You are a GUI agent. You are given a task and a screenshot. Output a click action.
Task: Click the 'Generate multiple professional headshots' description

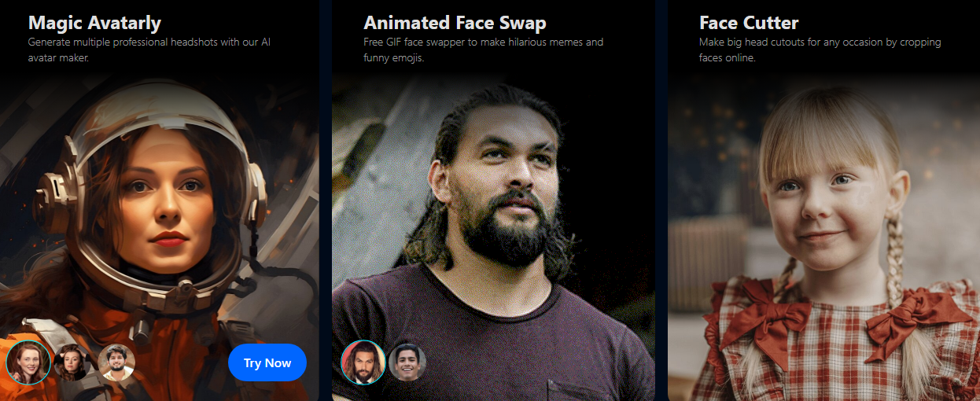[149, 50]
